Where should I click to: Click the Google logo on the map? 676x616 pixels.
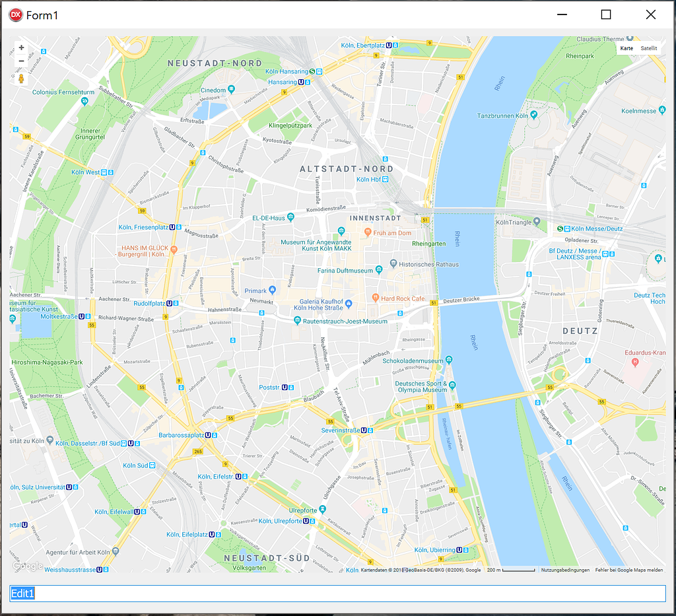click(x=25, y=566)
